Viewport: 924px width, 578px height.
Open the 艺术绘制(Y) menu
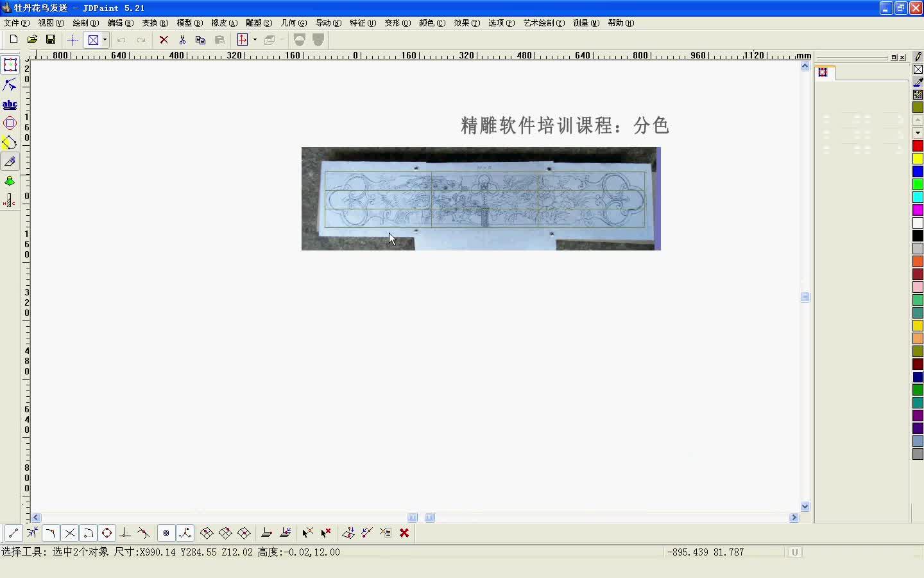coord(543,23)
